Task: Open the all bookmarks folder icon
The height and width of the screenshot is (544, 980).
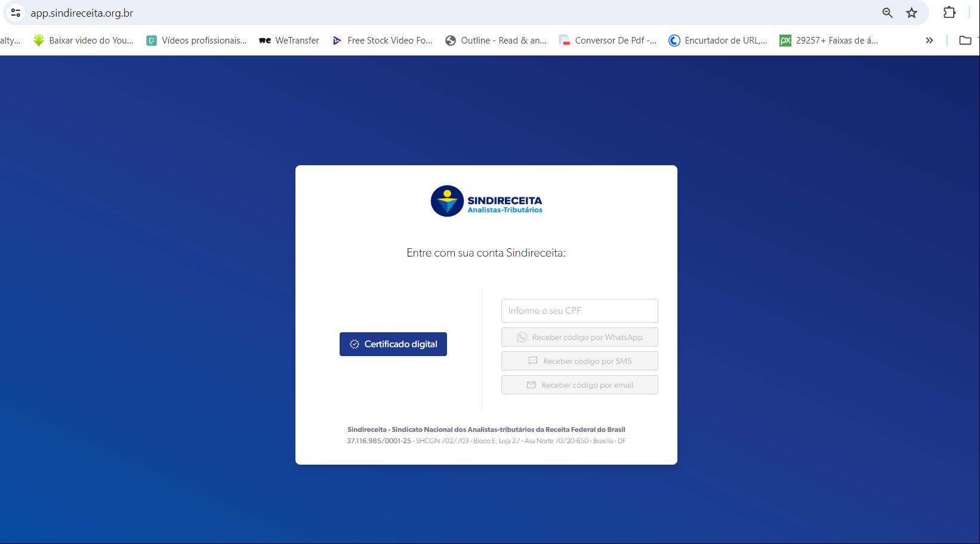Action: tap(965, 41)
